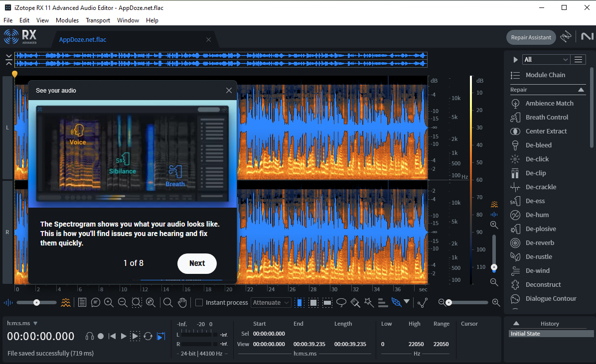Image resolution: width=596 pixels, height=364 pixels.
Task: Toggle the record arm button
Action: click(101, 336)
